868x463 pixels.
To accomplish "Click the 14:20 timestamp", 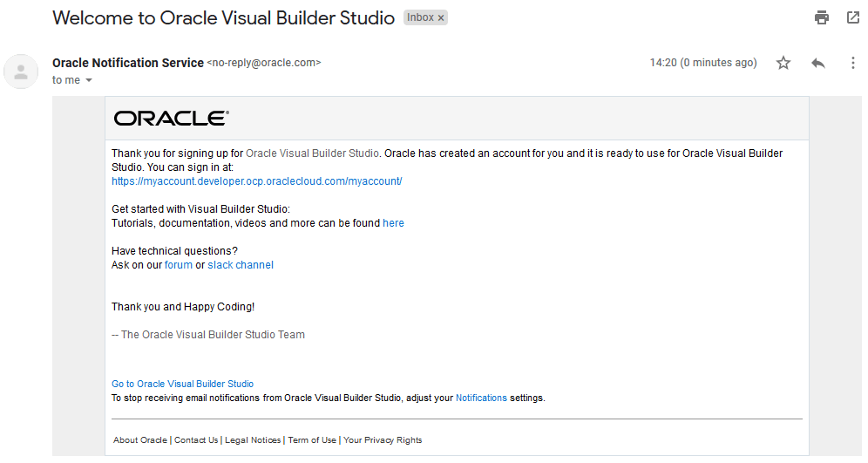I will [703, 63].
